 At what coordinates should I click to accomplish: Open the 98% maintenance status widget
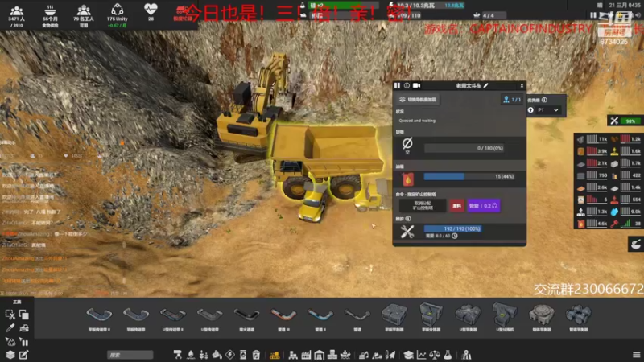625,121
